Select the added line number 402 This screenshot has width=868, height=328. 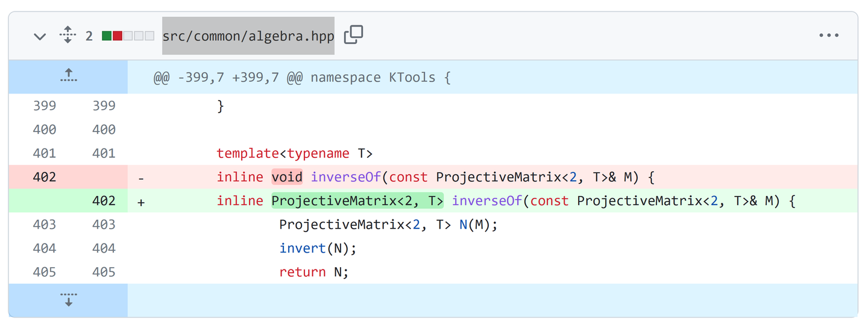104,201
